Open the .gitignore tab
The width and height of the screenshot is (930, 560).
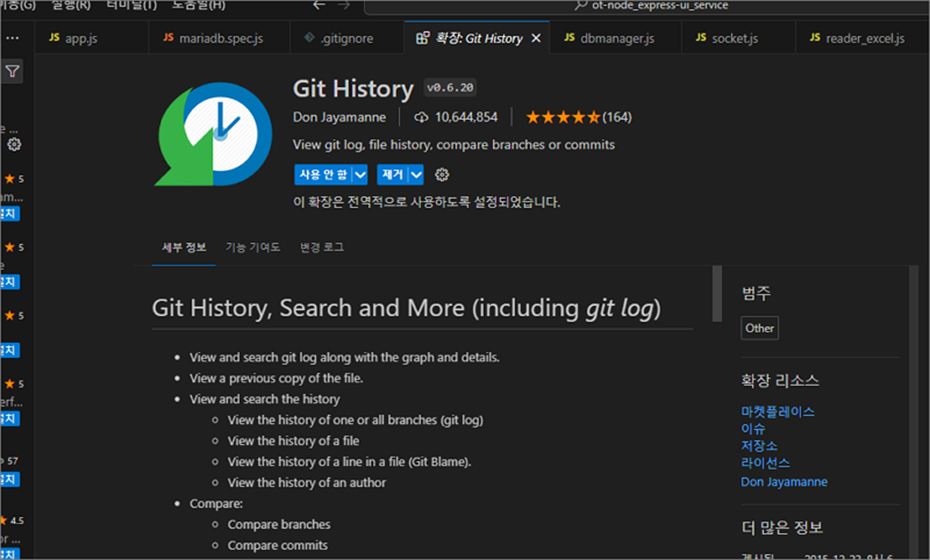[x=347, y=38]
